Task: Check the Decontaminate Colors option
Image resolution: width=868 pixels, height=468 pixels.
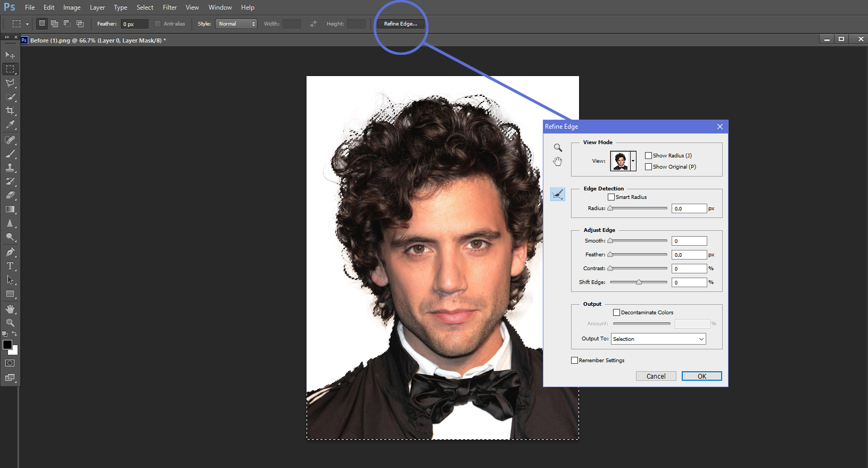Action: pos(616,313)
